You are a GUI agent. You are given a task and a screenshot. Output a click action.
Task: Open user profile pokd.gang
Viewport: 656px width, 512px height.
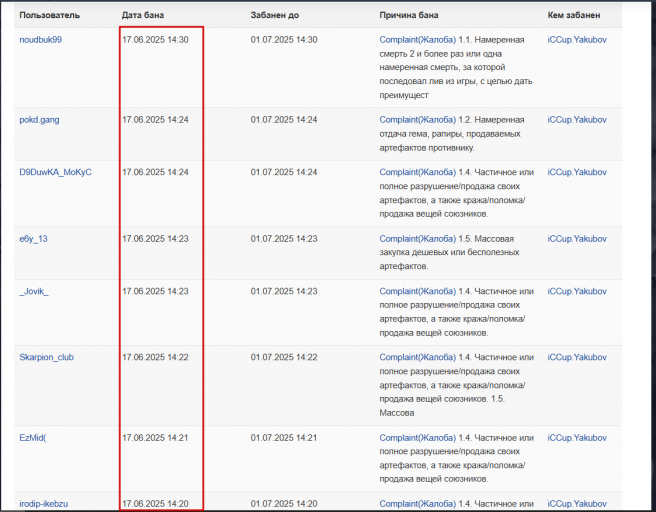[x=39, y=120]
